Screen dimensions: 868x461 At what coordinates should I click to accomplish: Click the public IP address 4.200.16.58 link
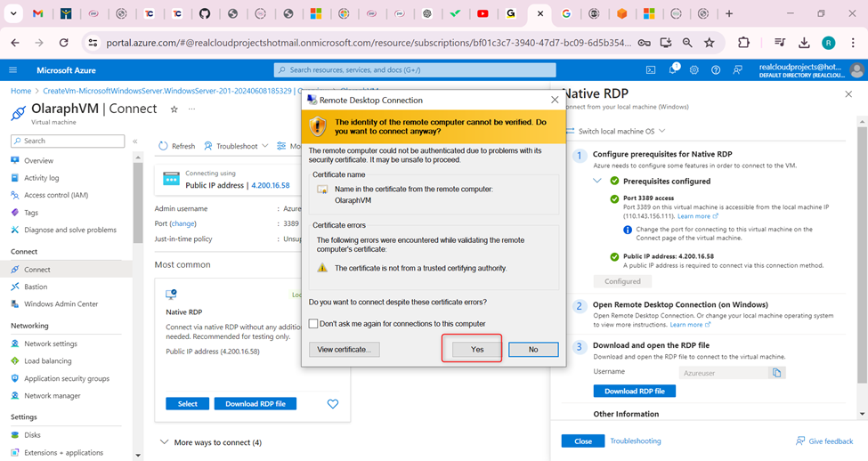point(270,185)
